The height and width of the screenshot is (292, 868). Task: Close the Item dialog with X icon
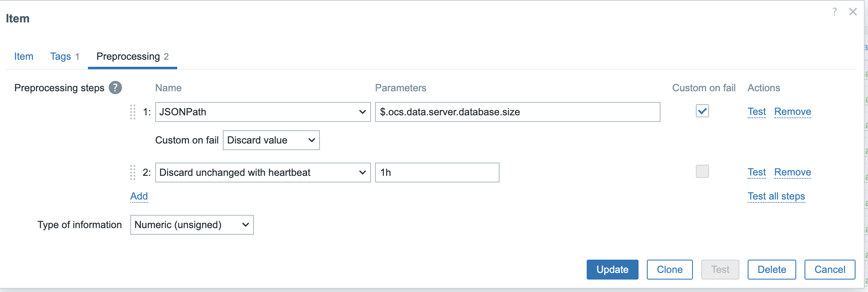pyautogui.click(x=853, y=12)
